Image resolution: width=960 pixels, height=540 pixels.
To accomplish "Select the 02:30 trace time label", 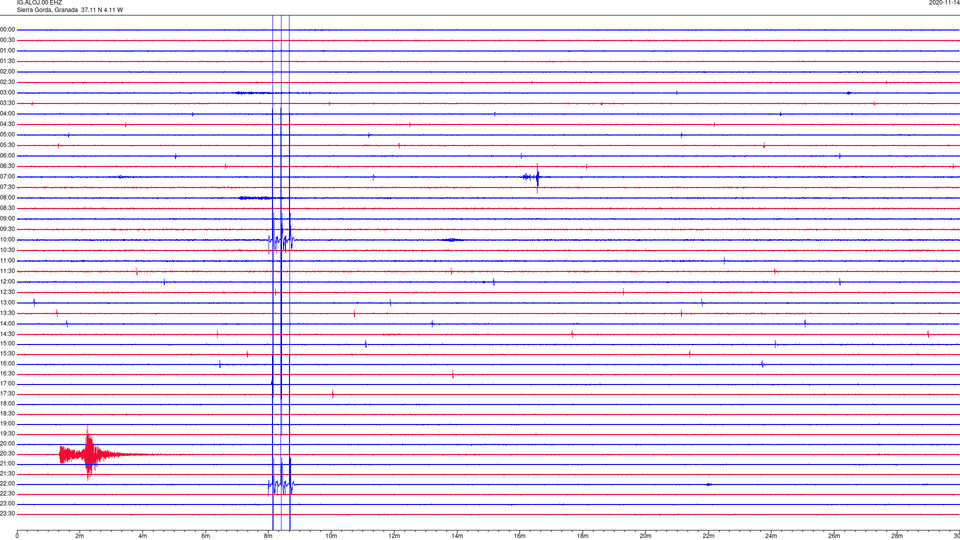I will 8,82.
